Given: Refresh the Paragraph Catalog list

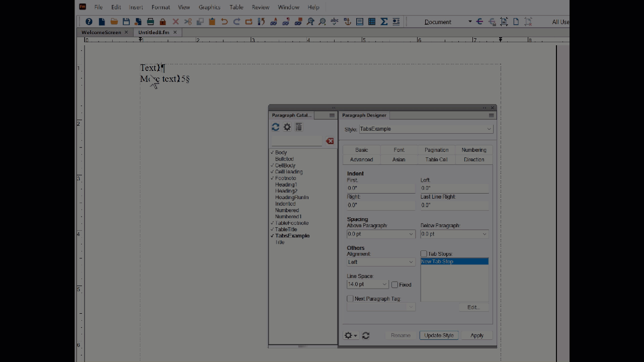Looking at the screenshot, I should point(275,127).
